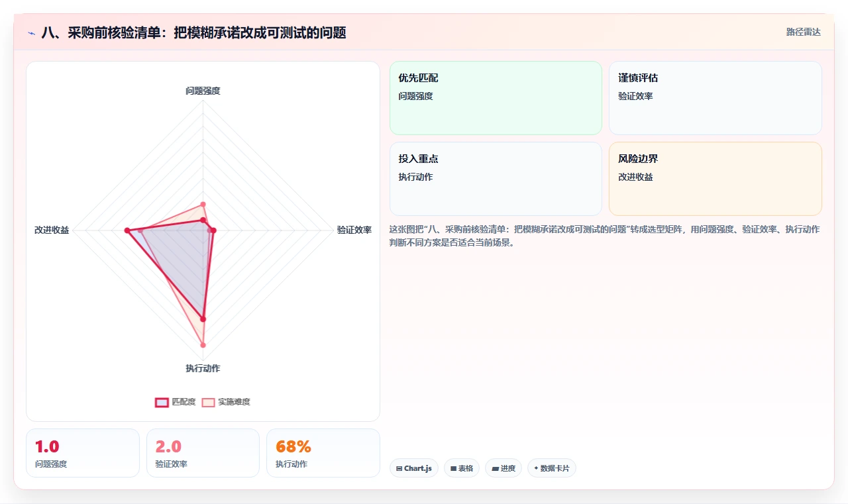Click the page title 八、采购前核验清单
Image resolution: width=848 pixels, height=504 pixels.
(x=193, y=32)
